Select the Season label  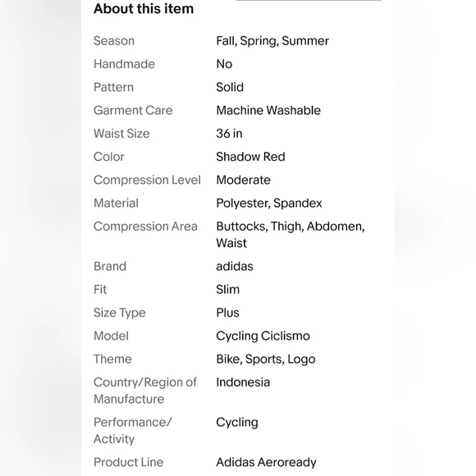114,41
